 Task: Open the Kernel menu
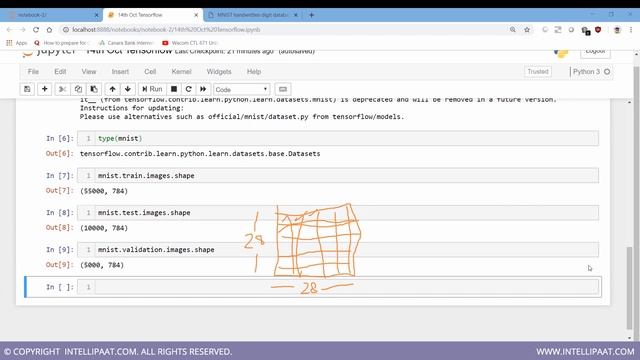point(181,71)
